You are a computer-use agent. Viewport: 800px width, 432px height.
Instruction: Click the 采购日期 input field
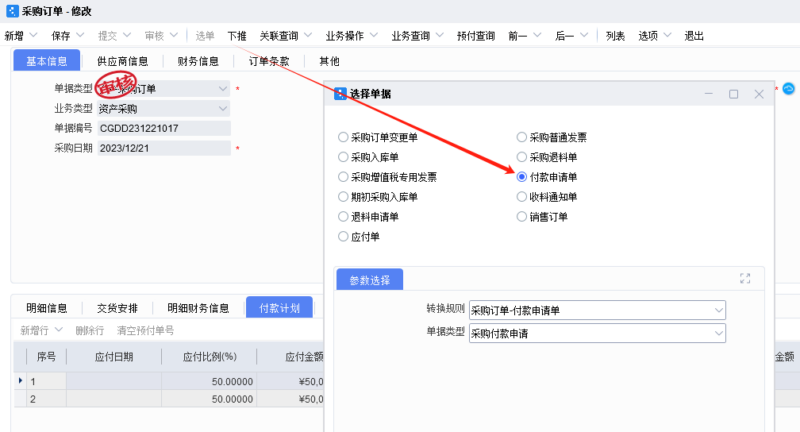pos(164,148)
